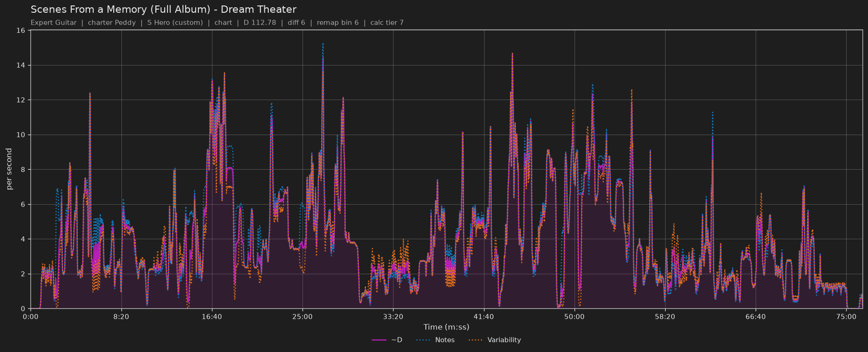The height and width of the screenshot is (352, 868).
Task: Click the x-axis time label "41:40"
Action: click(x=484, y=317)
